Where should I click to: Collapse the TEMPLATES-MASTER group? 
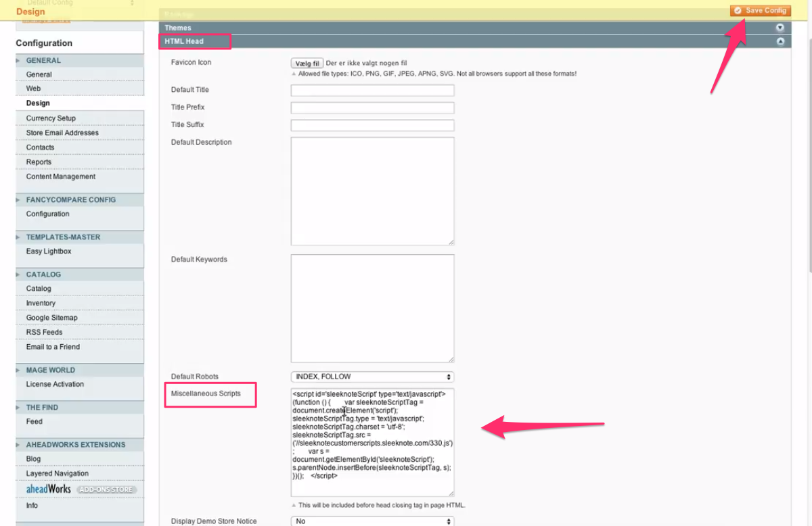79,237
